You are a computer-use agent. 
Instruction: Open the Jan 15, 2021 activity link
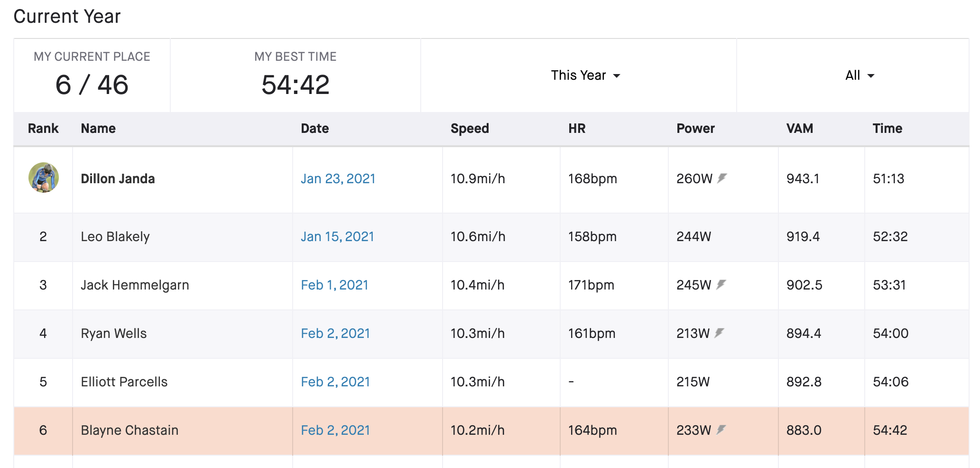(337, 236)
